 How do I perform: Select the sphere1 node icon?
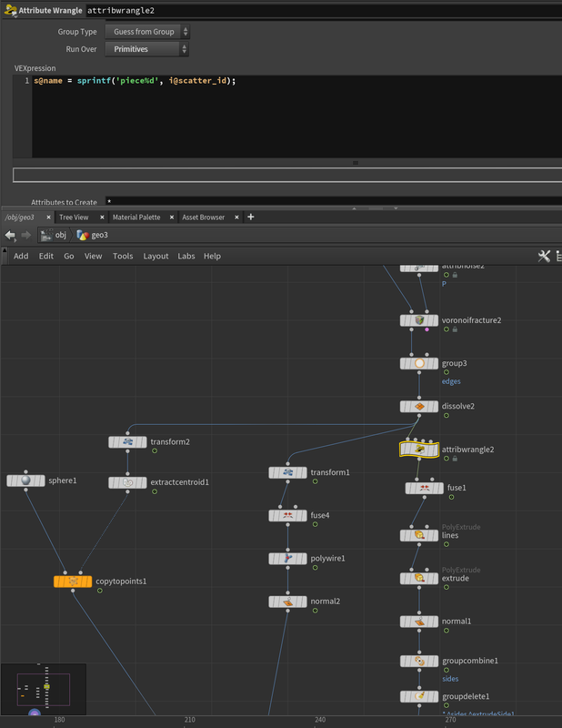[26, 480]
